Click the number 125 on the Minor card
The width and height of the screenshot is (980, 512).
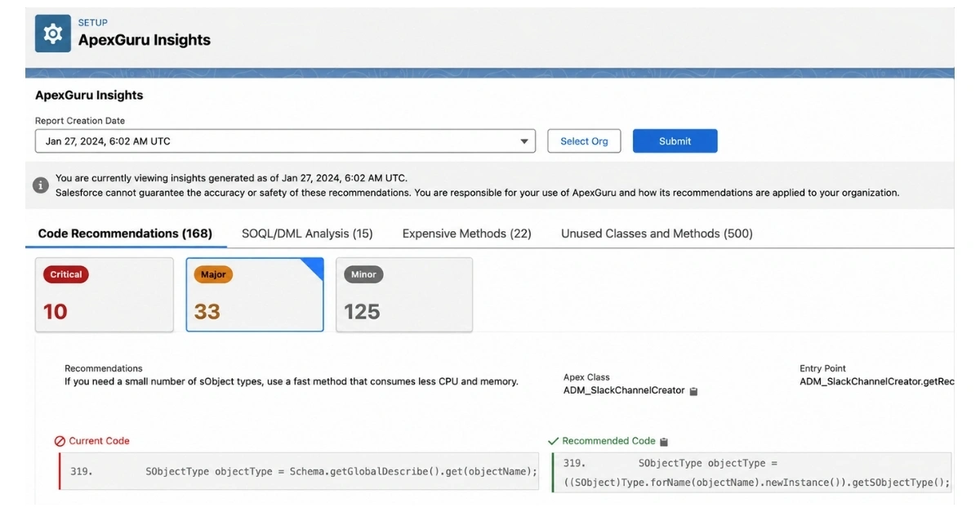pyautogui.click(x=362, y=311)
